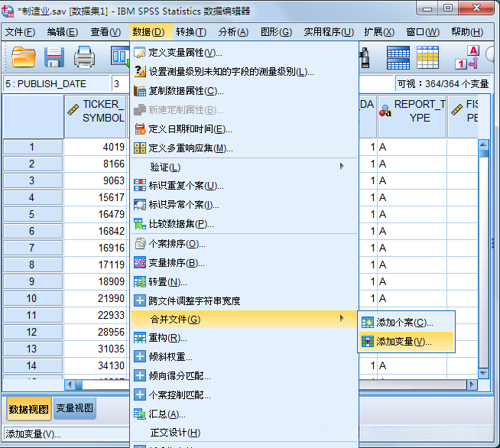Click TICKER_SYMBOL column header
500x448 pixels.
coord(96,116)
